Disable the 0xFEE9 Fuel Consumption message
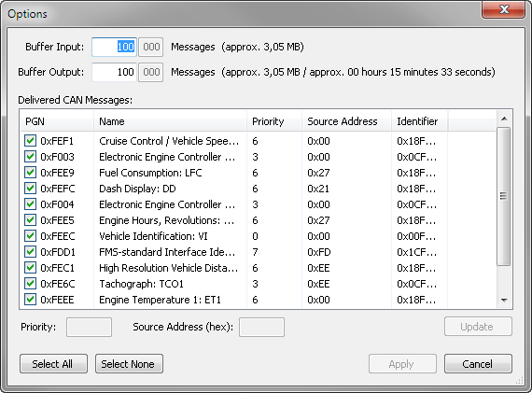Screen dimensions: 532x393 30,173
